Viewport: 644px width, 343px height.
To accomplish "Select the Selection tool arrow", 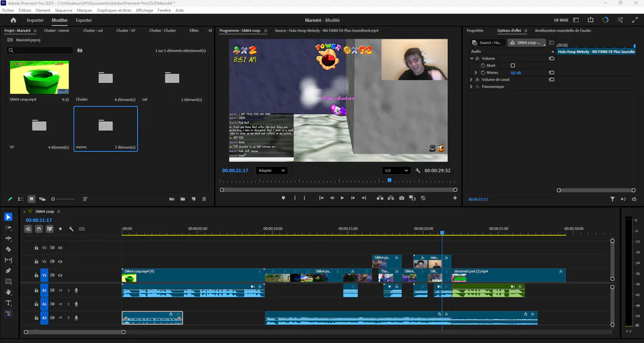I will tap(8, 217).
